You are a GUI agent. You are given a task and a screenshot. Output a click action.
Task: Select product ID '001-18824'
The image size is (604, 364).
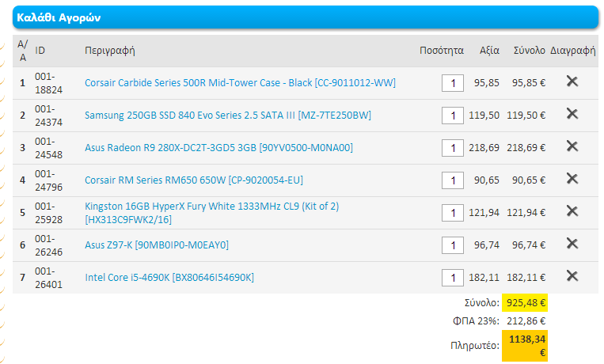48,83
